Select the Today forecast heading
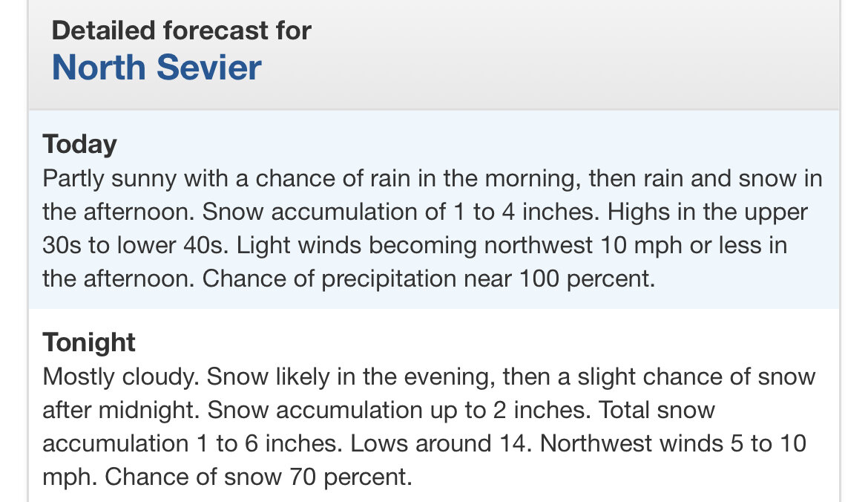Screen dimensions: 868x502 tap(79, 145)
